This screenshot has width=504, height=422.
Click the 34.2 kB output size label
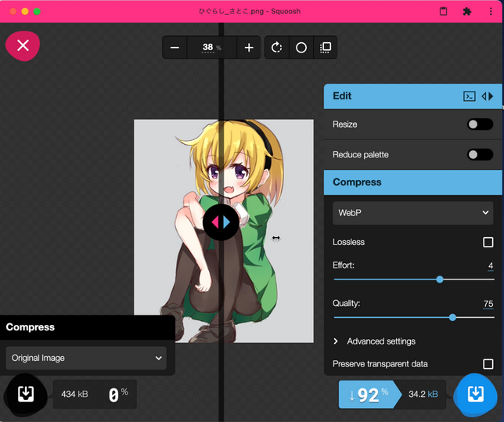[x=423, y=395]
